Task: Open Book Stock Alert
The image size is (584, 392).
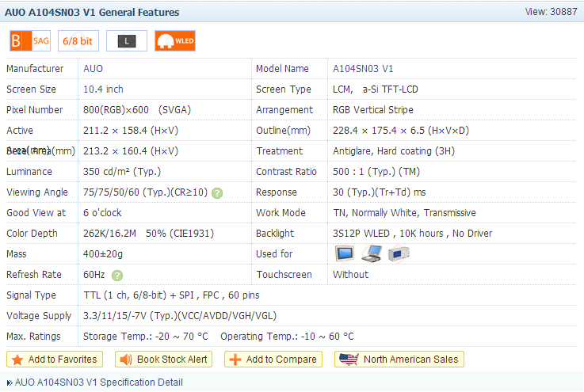Action: [x=163, y=360]
